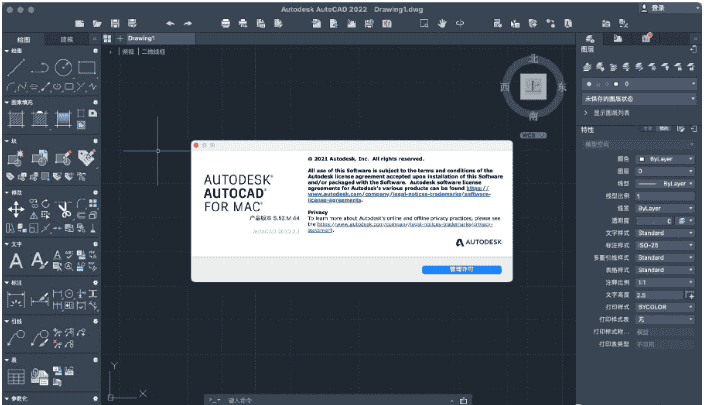Select the Move tool
This screenshot has width=704, height=405.
(16, 209)
